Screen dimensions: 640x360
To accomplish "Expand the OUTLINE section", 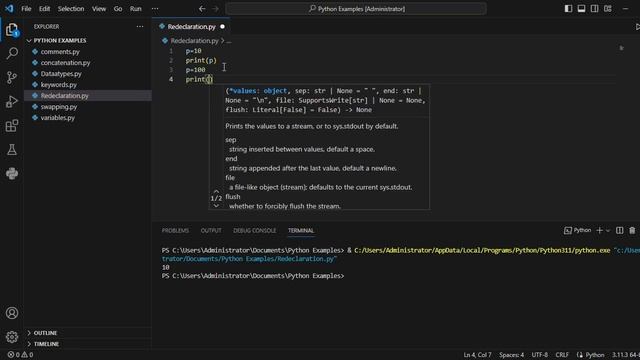I will (88, 333).
